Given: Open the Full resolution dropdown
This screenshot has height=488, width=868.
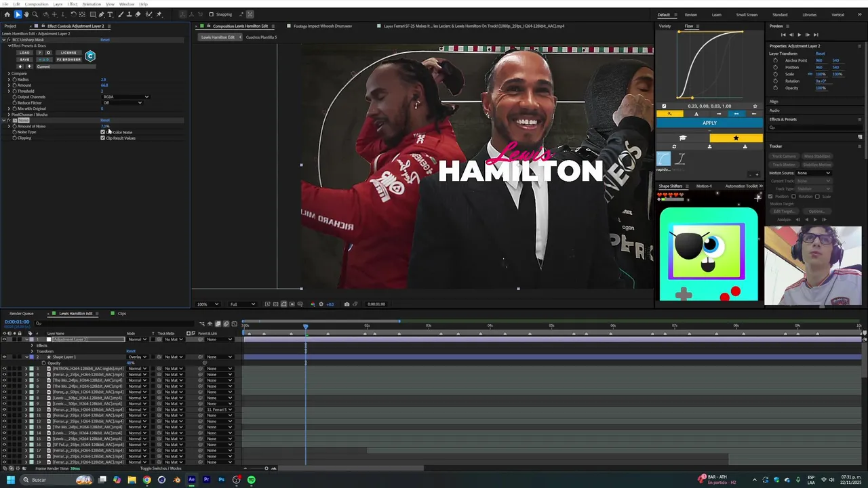Looking at the screenshot, I should [x=243, y=304].
